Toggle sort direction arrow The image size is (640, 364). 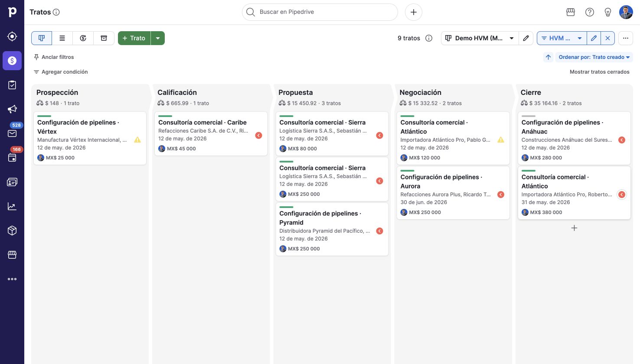point(548,57)
